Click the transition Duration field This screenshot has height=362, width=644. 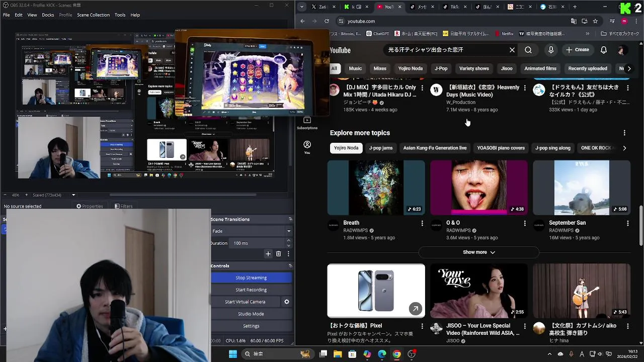tap(261, 243)
